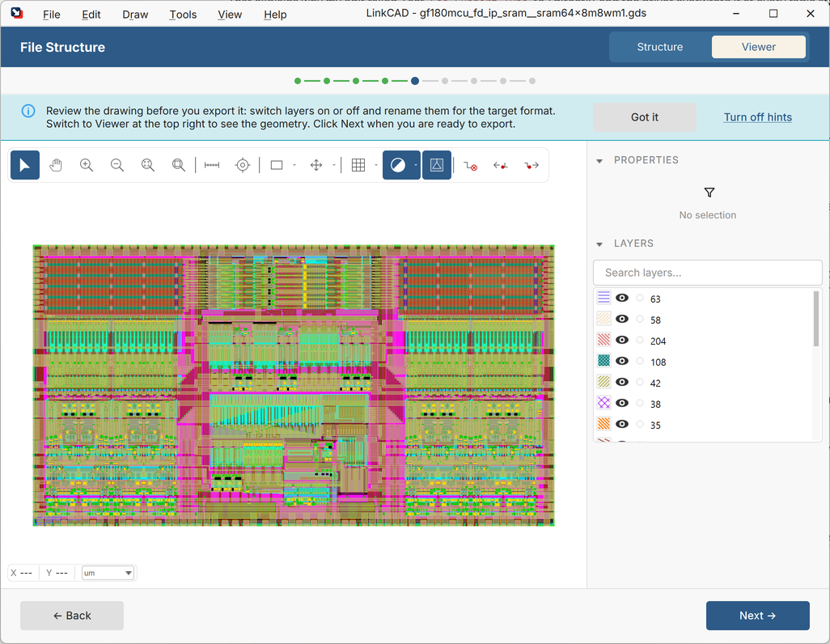Select radio button for layer 38
The height and width of the screenshot is (644, 830).
pyautogui.click(x=640, y=403)
